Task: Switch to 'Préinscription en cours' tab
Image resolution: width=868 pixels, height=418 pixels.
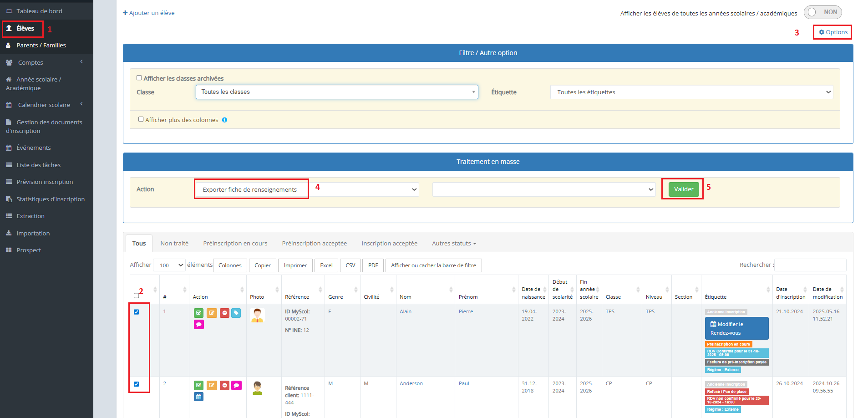Action: click(x=235, y=244)
